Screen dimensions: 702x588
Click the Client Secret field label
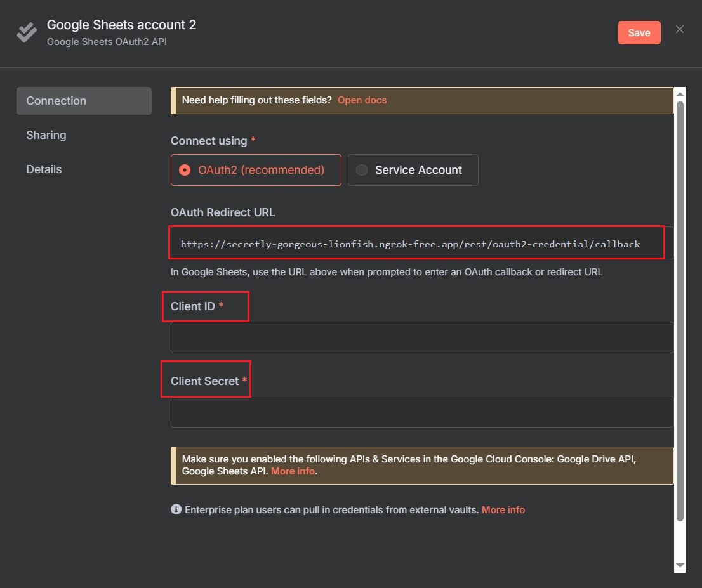204,381
